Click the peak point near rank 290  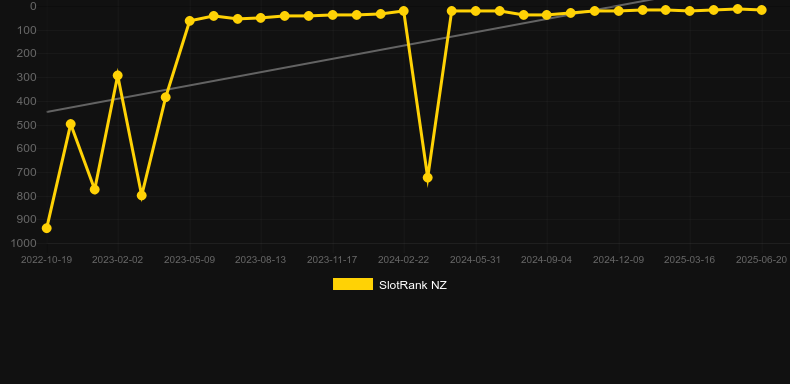(x=118, y=76)
